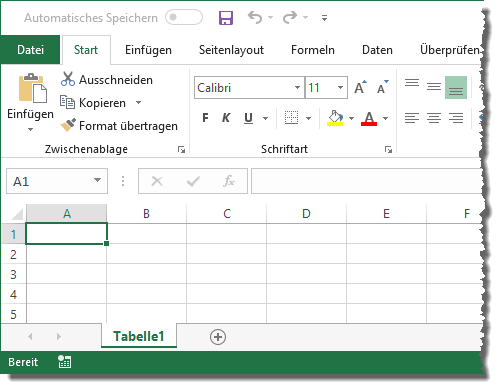This screenshot has height=389, width=501.
Task: Center text horizontally
Action: (x=434, y=118)
